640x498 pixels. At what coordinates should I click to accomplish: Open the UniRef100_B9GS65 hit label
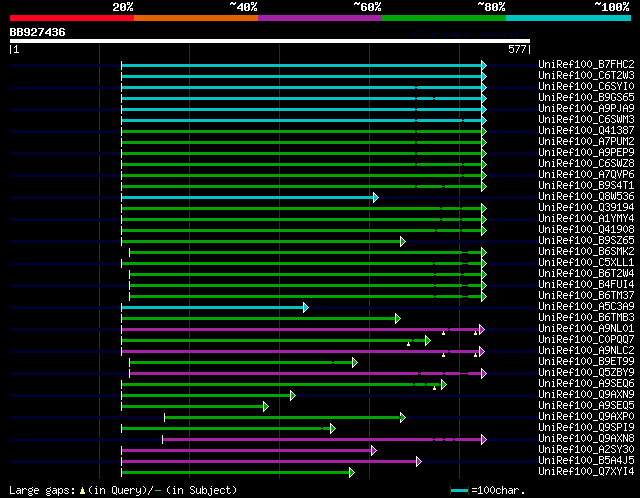pyautogui.click(x=586, y=98)
